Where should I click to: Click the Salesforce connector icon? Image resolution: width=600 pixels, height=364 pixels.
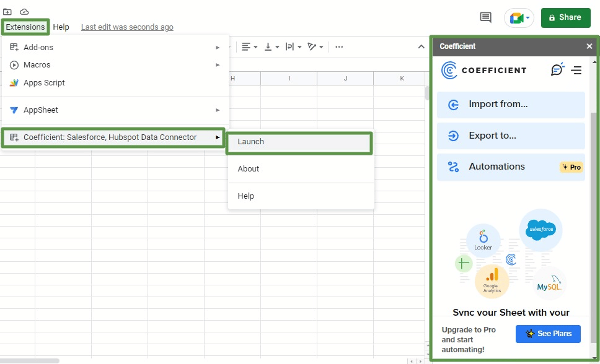(x=540, y=230)
